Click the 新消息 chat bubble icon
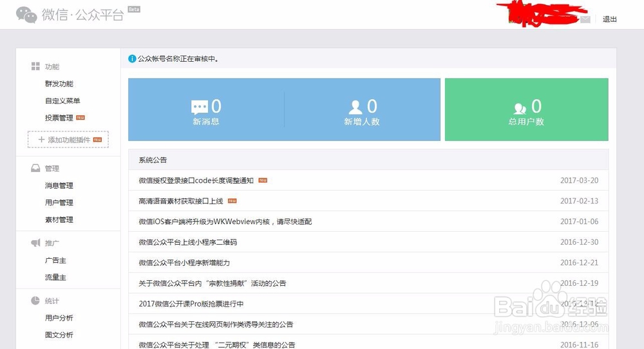The image size is (644, 349). (200, 108)
